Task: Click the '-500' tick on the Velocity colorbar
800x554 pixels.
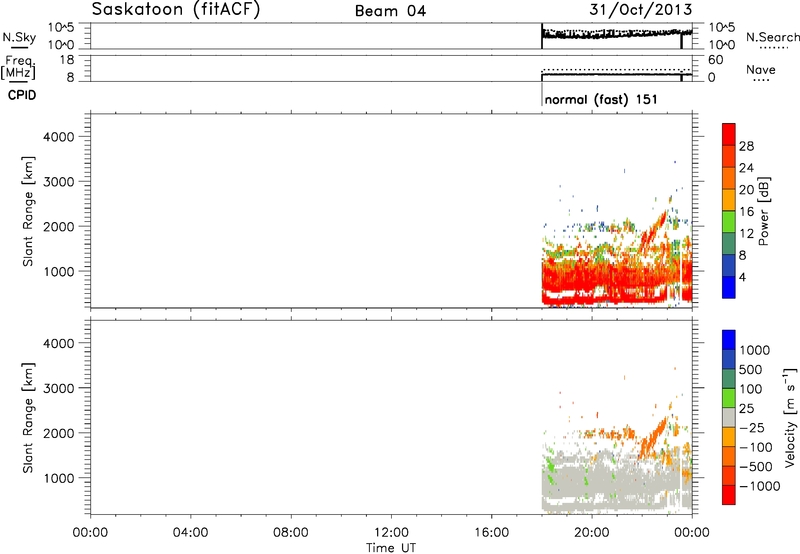Action: [756, 467]
